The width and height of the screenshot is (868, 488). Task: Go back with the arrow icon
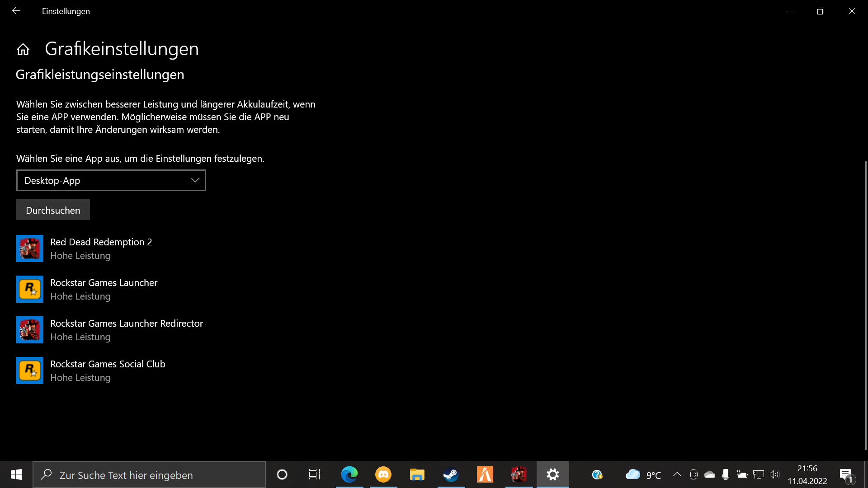tap(16, 11)
